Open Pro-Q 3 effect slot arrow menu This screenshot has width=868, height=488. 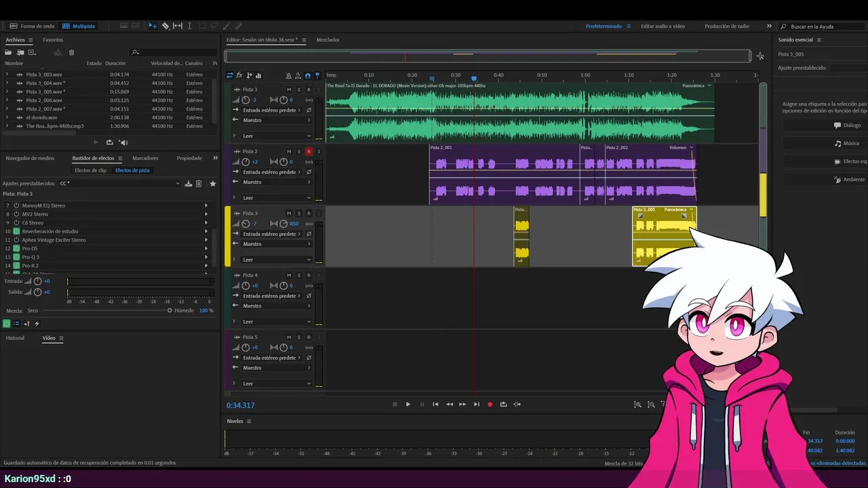(x=206, y=257)
